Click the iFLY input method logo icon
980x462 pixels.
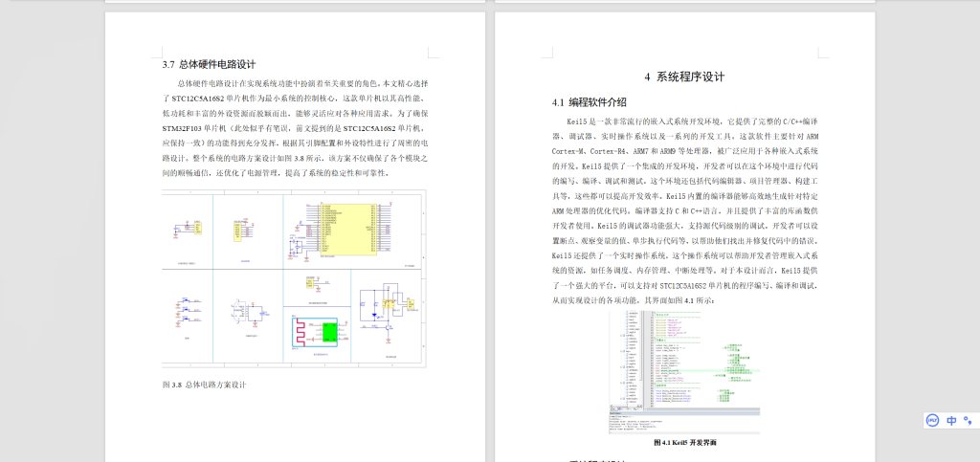(x=933, y=420)
